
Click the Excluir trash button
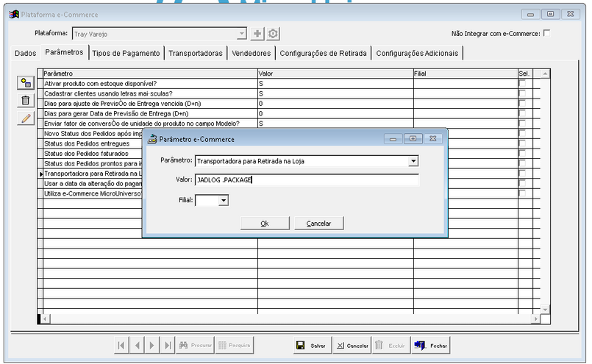click(x=391, y=346)
